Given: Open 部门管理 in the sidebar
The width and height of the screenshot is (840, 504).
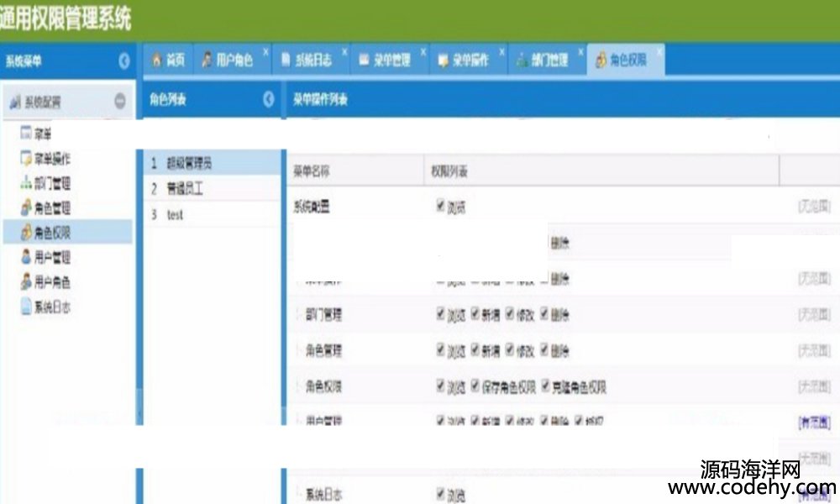Looking at the screenshot, I should pyautogui.click(x=45, y=183).
